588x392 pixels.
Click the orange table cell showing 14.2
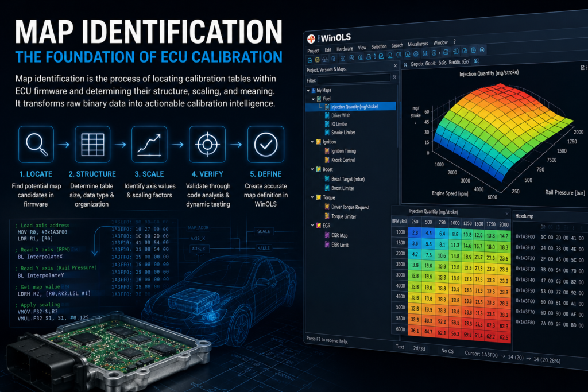click(x=504, y=236)
